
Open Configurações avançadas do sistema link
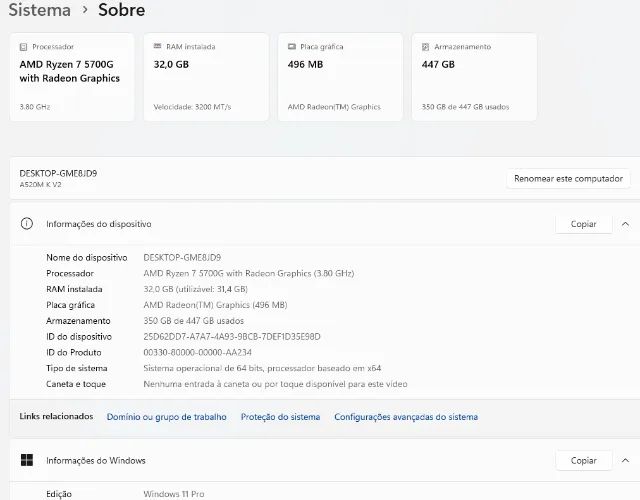pyautogui.click(x=406, y=417)
